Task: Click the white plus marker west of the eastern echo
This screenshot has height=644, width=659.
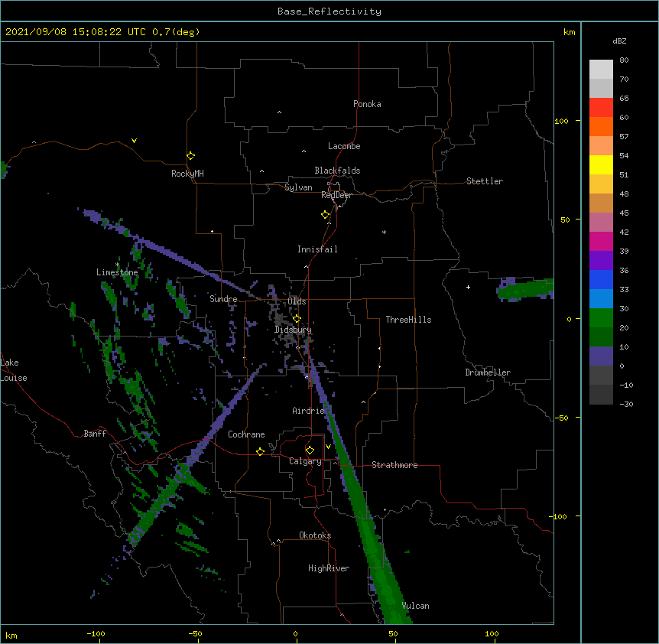Action: [x=468, y=287]
